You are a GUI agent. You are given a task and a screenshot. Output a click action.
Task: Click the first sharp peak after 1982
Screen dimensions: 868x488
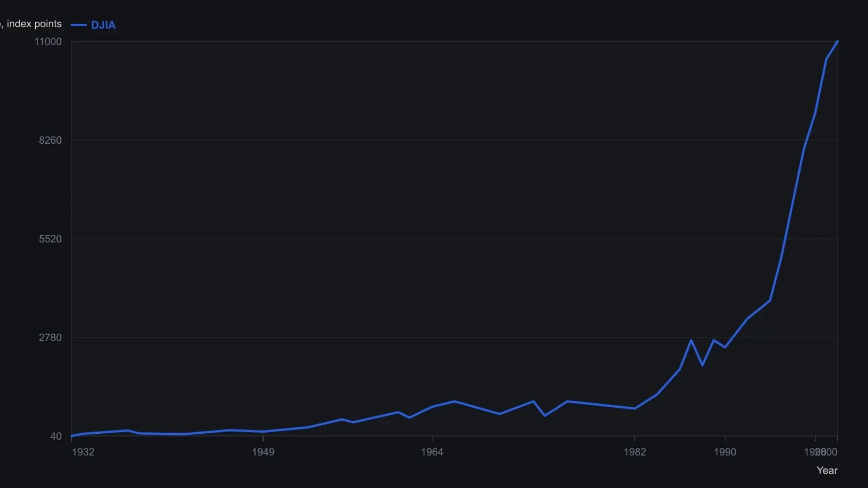pyautogui.click(x=691, y=340)
